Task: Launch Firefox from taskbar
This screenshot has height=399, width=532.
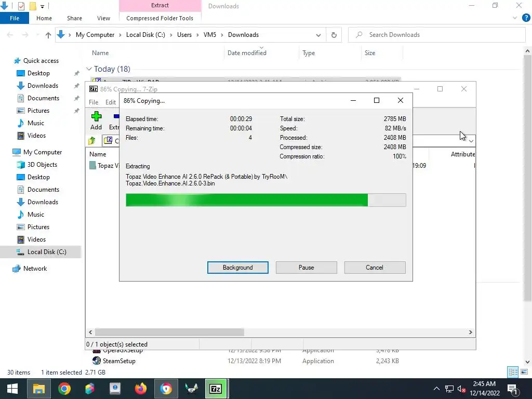Action: pyautogui.click(x=140, y=389)
